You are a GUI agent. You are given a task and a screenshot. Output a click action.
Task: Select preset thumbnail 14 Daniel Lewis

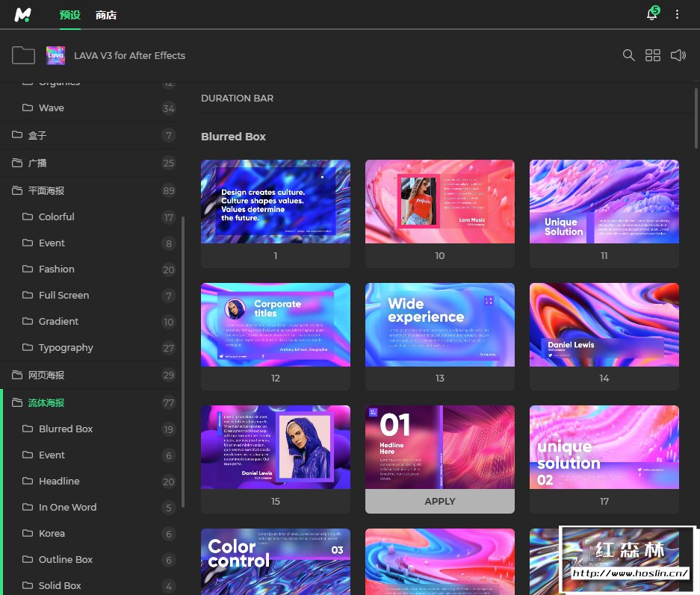(604, 325)
